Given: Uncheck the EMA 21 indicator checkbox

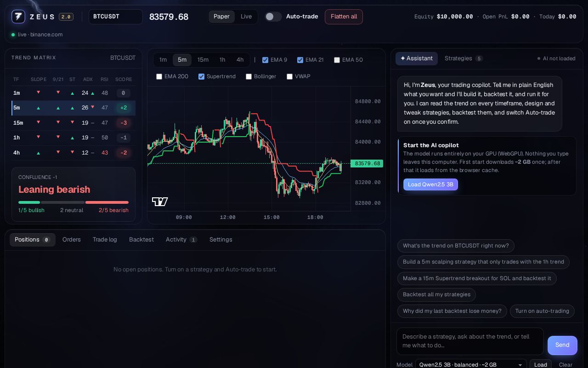Looking at the screenshot, I should [x=300, y=60].
